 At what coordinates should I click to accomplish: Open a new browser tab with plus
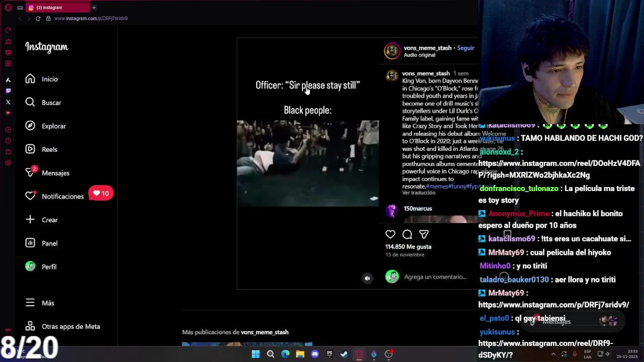tap(94, 8)
